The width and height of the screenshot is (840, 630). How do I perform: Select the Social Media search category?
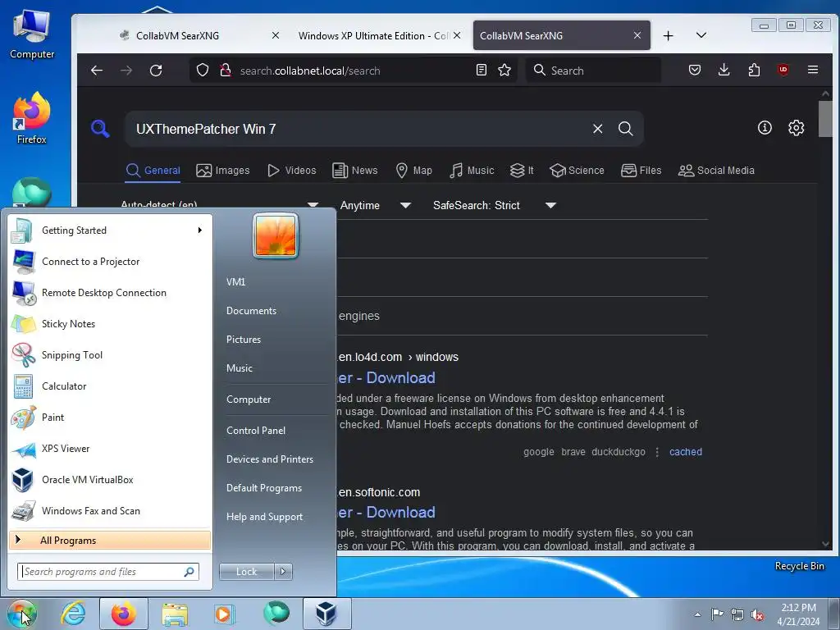pos(716,171)
